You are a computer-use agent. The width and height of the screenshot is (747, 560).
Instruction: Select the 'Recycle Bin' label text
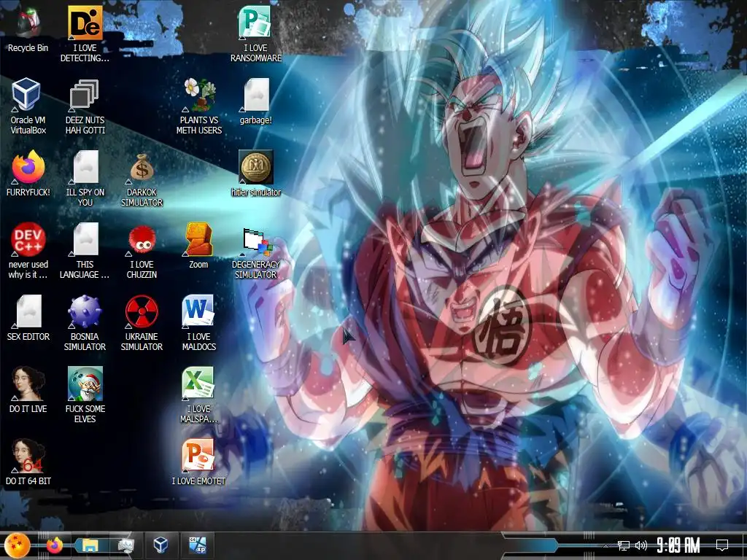coord(28,47)
